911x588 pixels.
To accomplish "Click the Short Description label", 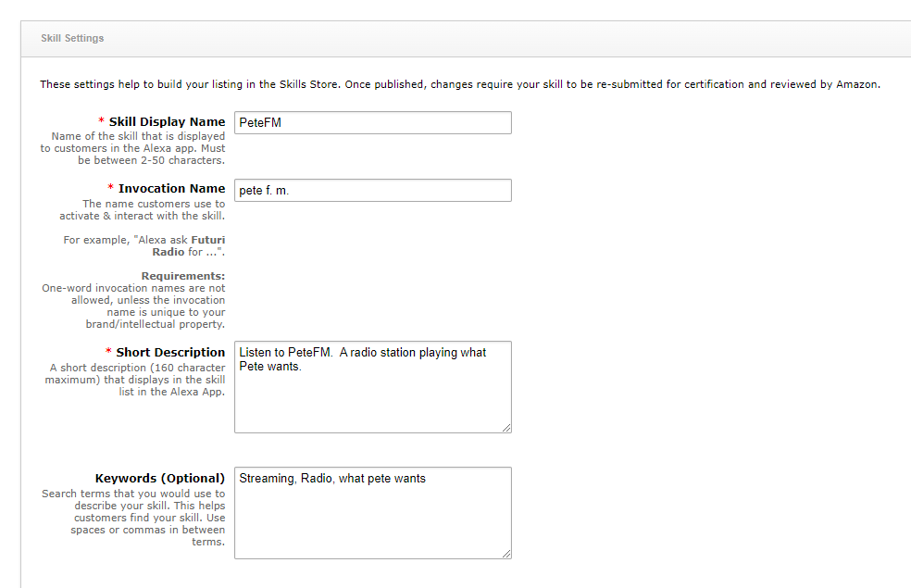I will (170, 352).
